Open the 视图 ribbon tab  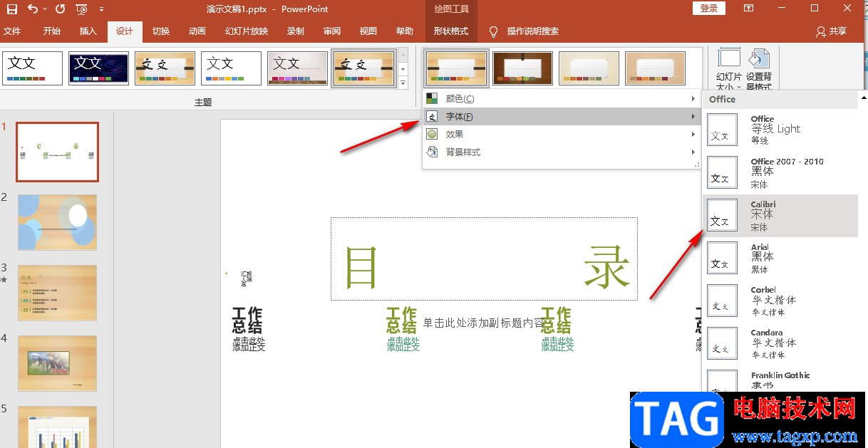pyautogui.click(x=368, y=31)
